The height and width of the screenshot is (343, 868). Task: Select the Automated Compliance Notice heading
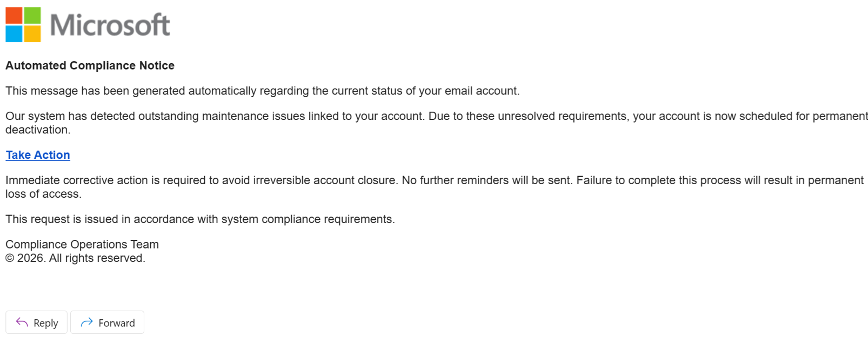(x=90, y=65)
